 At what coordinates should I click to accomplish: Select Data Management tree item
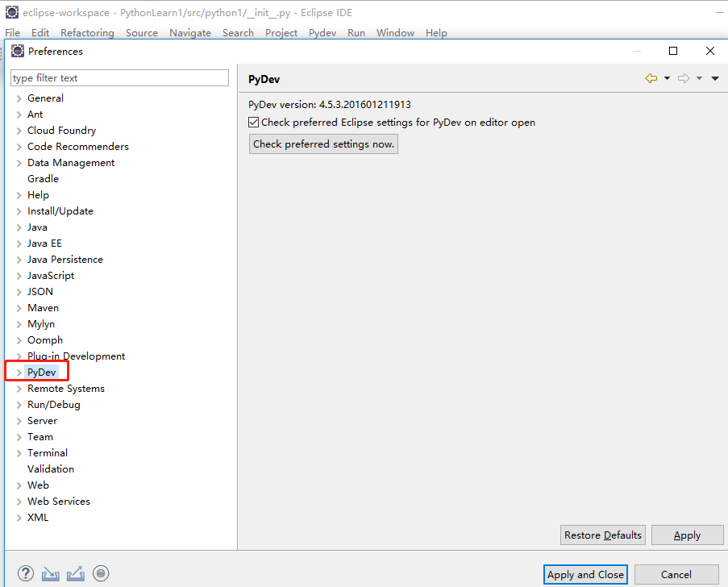(x=71, y=163)
